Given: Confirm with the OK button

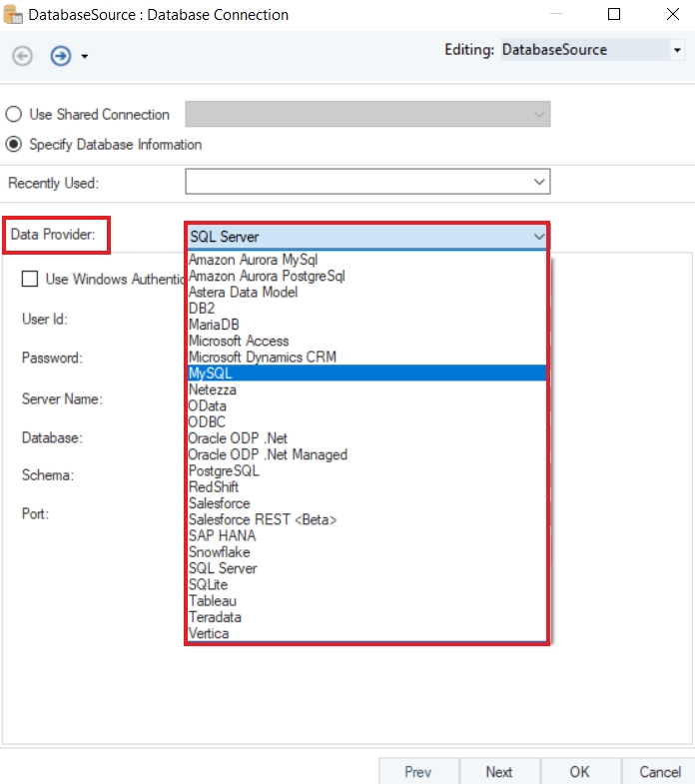Looking at the screenshot, I should pos(580,771).
